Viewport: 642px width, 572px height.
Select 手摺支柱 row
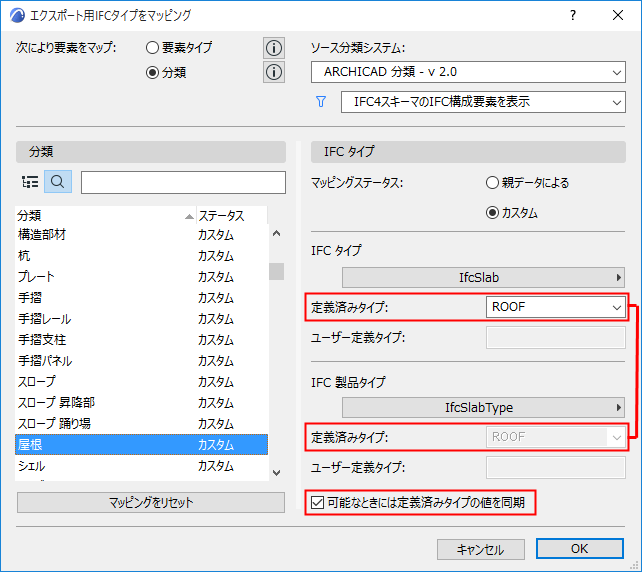141,339
